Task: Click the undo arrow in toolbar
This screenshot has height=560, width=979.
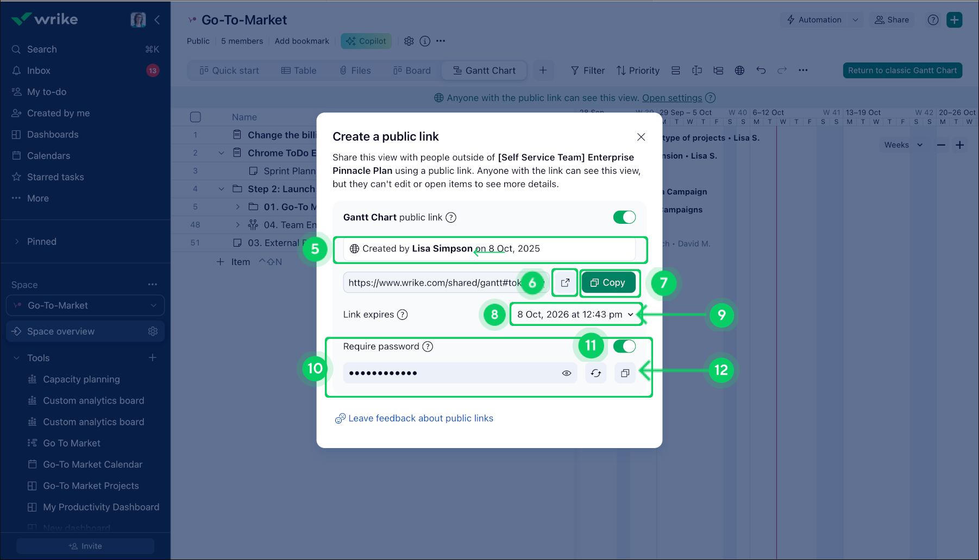Action: [x=761, y=71]
